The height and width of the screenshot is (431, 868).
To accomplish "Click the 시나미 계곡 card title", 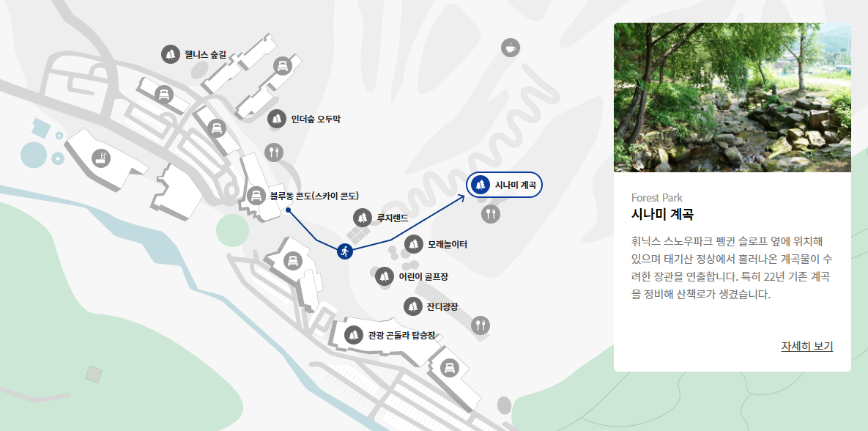I will click(663, 214).
